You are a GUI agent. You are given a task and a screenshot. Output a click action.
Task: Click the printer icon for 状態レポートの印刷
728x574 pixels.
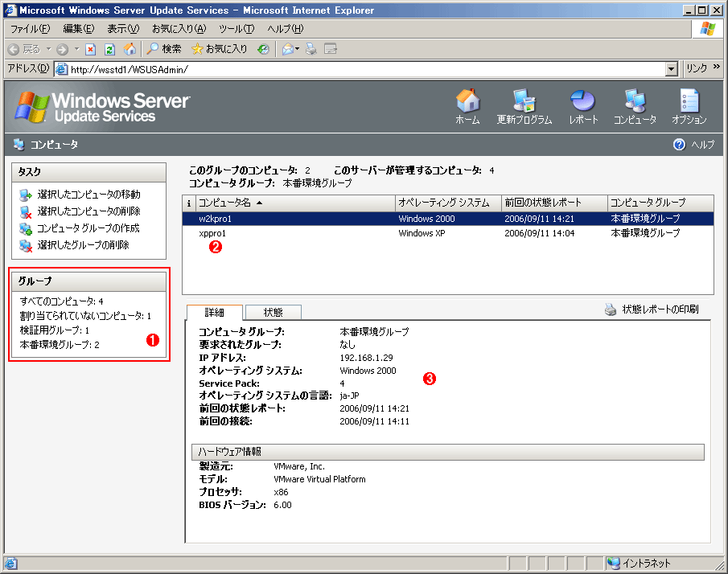click(611, 310)
